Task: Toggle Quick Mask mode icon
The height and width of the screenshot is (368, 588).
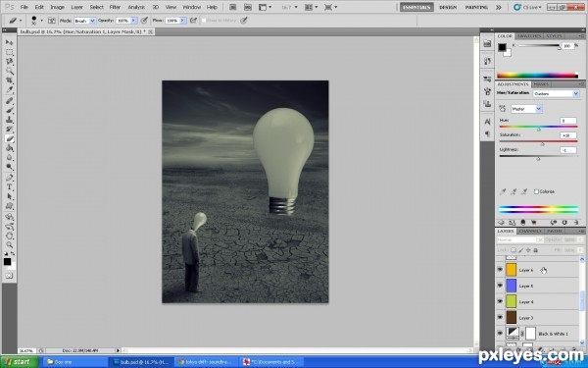Action: point(10,276)
